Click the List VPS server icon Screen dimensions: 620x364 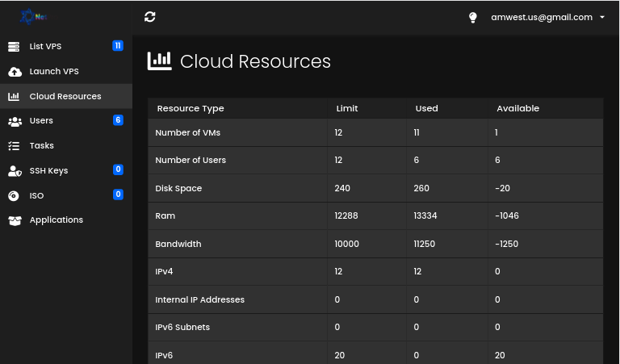[x=14, y=47]
